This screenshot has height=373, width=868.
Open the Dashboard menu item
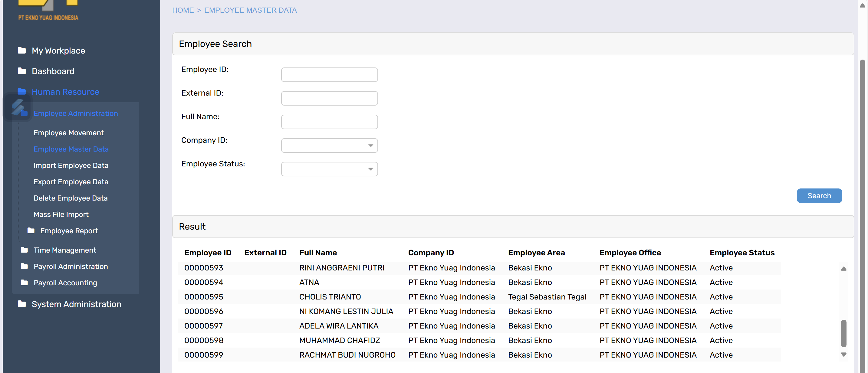tap(53, 71)
